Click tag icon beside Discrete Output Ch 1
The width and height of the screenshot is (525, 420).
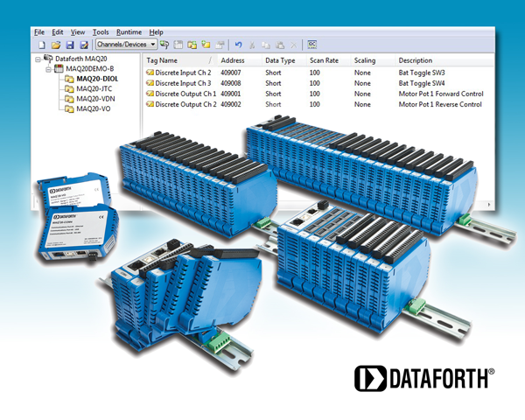pos(150,94)
